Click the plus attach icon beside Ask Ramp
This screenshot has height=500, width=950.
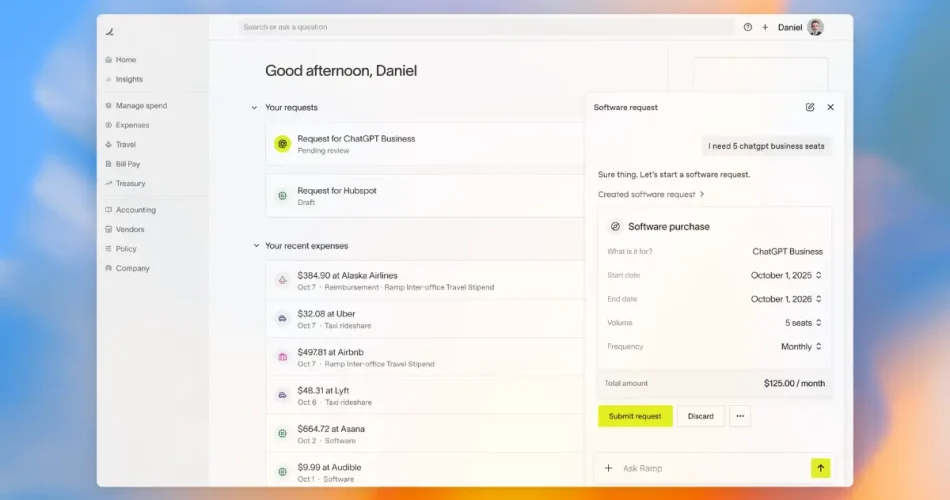click(x=608, y=468)
